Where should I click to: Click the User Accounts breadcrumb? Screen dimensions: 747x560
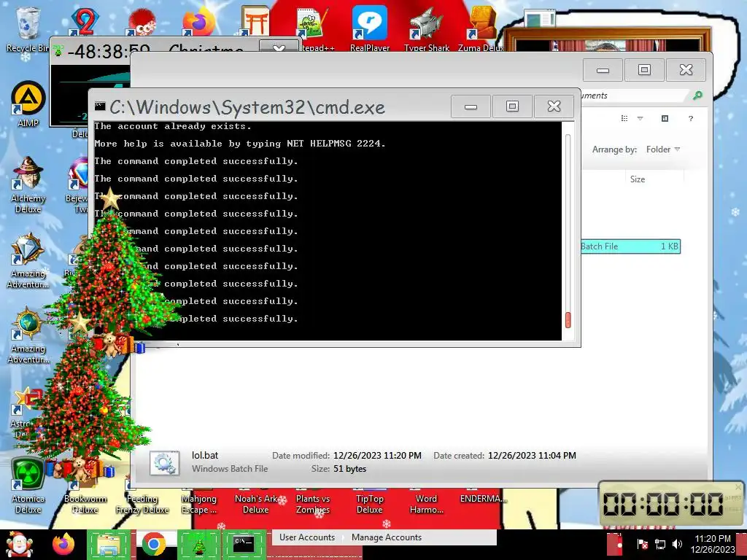pyautogui.click(x=307, y=537)
